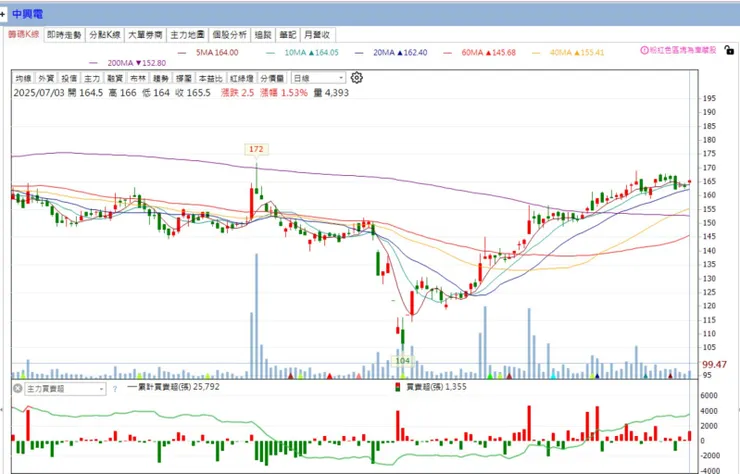Viewport: 740px width, 474px height.
Task: Click the 104 low price label
Action: coord(403,361)
